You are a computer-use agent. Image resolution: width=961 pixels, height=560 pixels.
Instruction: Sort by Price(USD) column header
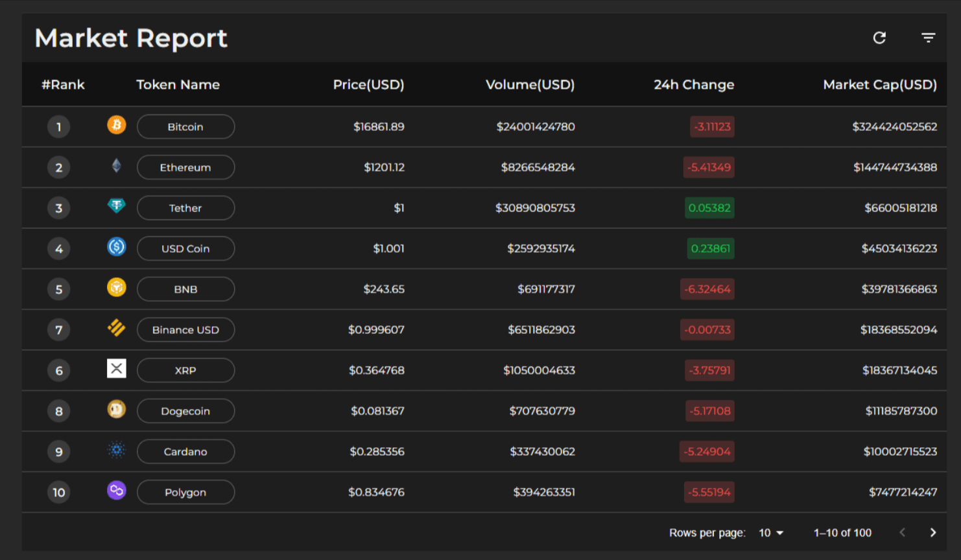(368, 85)
